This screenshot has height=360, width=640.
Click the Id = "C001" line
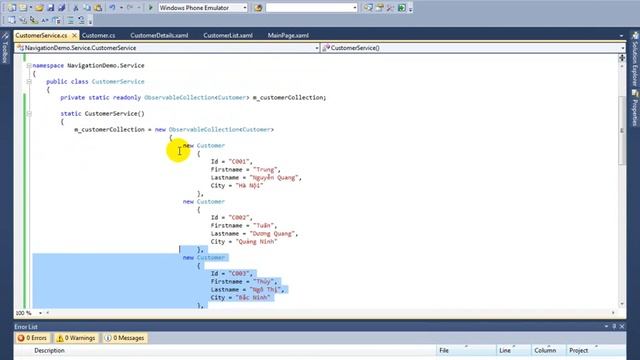pos(231,162)
